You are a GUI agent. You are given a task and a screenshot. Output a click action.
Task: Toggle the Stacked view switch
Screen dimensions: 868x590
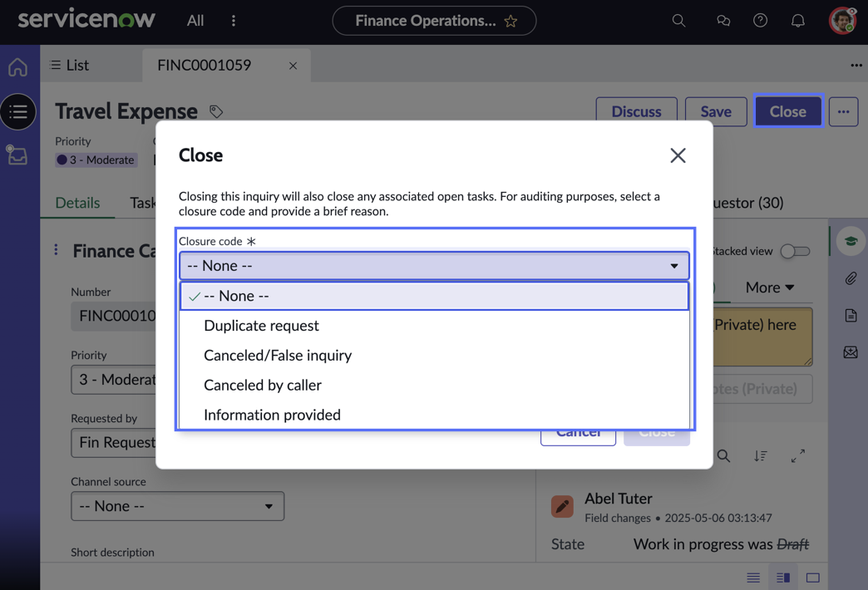tap(795, 251)
